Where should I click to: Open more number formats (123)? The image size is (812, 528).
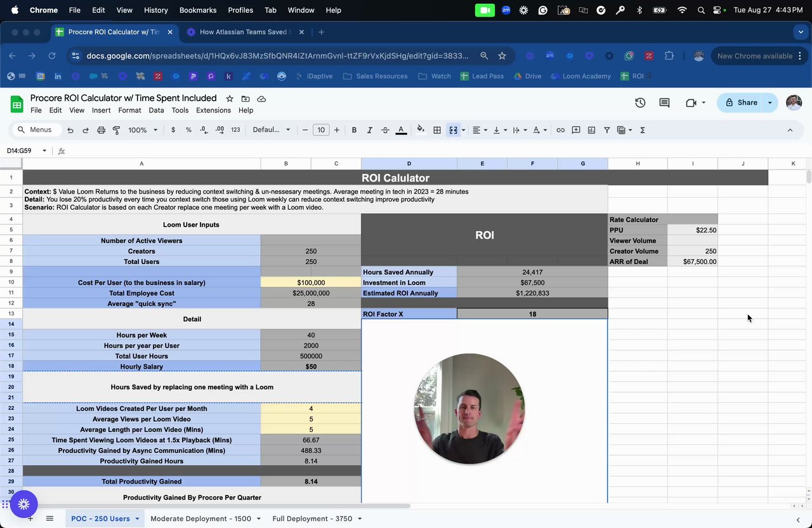(x=235, y=130)
